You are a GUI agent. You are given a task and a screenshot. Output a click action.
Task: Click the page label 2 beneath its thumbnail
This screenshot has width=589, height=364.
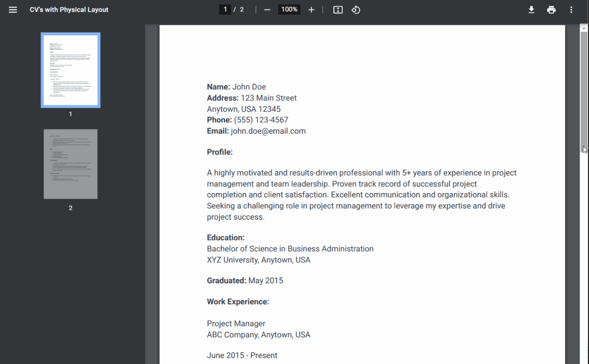(70, 208)
